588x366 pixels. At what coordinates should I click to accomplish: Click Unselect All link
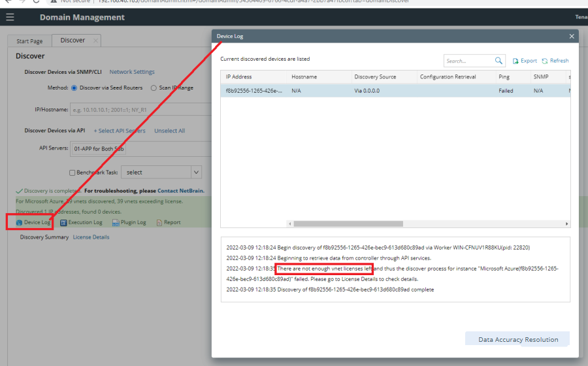point(169,131)
